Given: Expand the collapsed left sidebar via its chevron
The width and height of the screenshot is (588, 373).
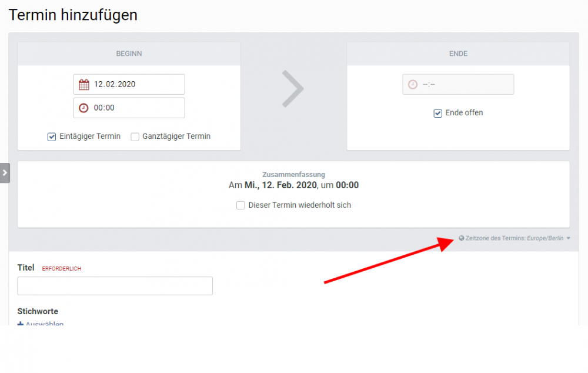Looking at the screenshot, I should point(5,172).
